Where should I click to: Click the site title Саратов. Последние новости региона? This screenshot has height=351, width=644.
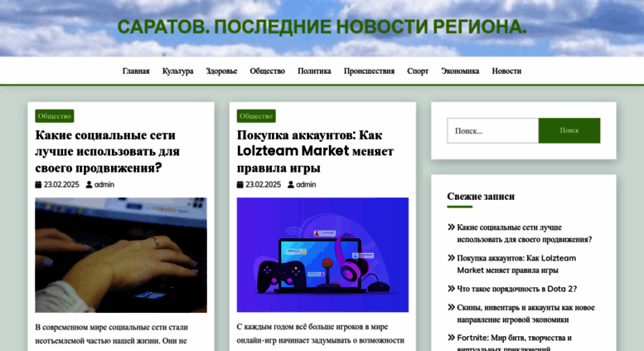pos(322,27)
